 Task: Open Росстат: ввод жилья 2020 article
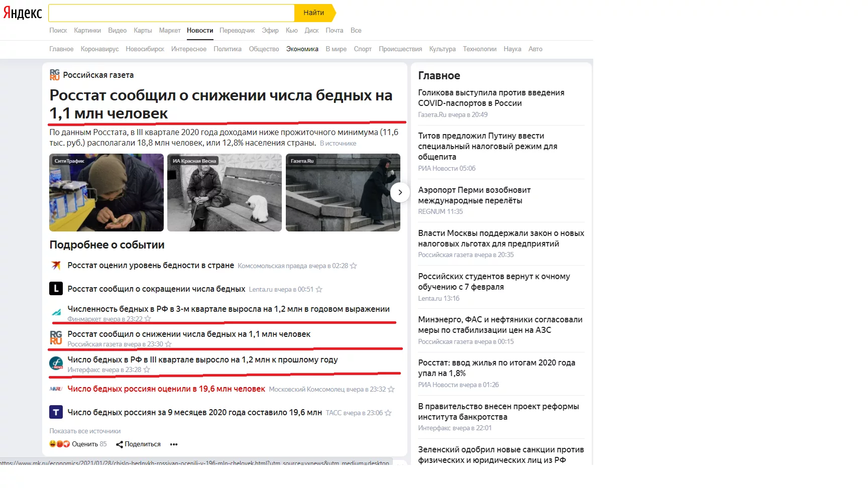pyautogui.click(x=497, y=368)
